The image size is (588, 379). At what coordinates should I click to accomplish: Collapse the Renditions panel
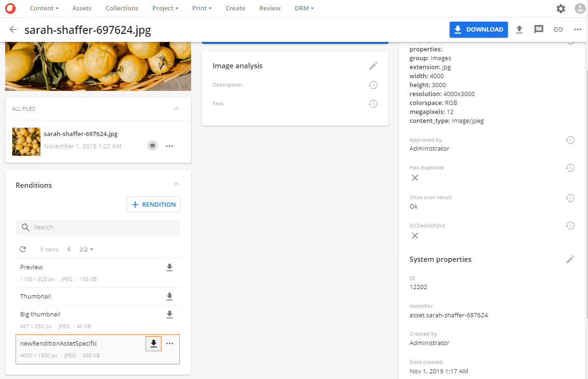176,184
